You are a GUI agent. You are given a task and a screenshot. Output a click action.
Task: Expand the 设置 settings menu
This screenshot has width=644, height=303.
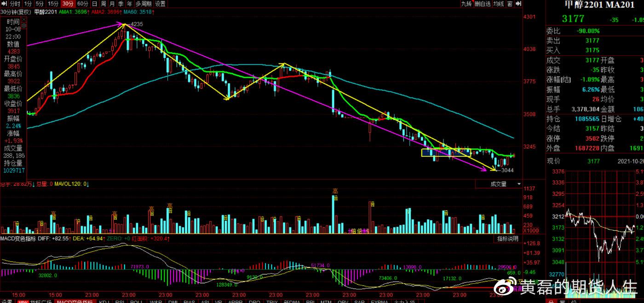coord(160,4)
